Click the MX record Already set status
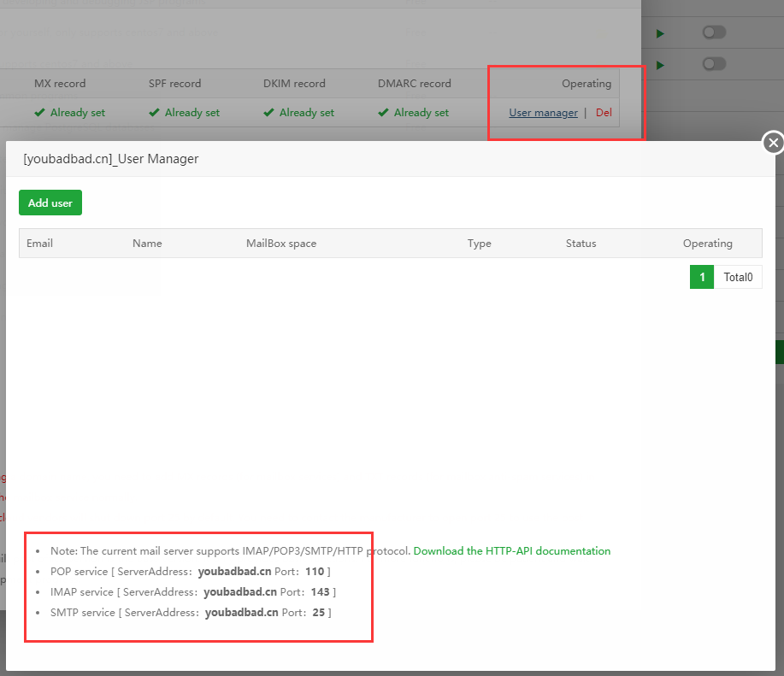The width and height of the screenshot is (784, 676). click(x=78, y=113)
